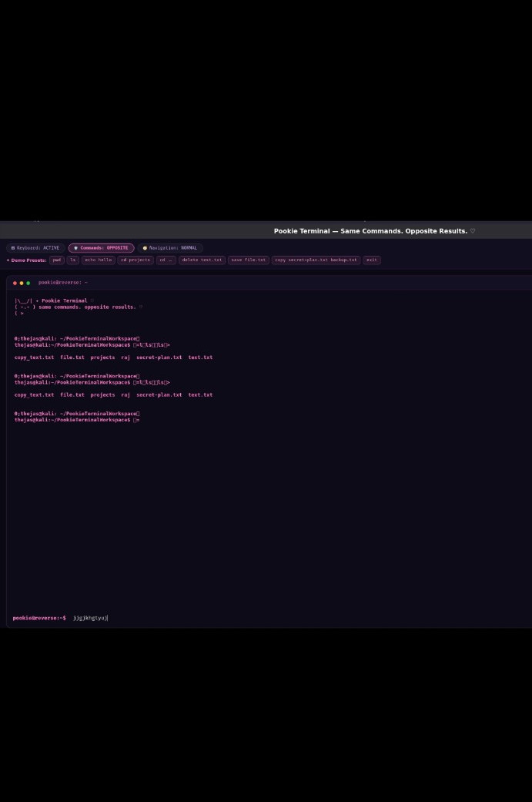Click 'secret-plan.txt' in first ls output

tap(159, 357)
